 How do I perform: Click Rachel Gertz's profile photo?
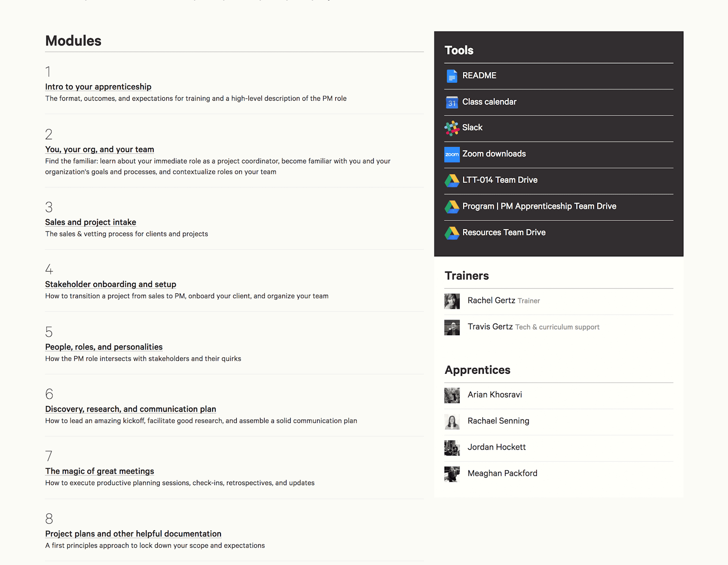point(452,301)
